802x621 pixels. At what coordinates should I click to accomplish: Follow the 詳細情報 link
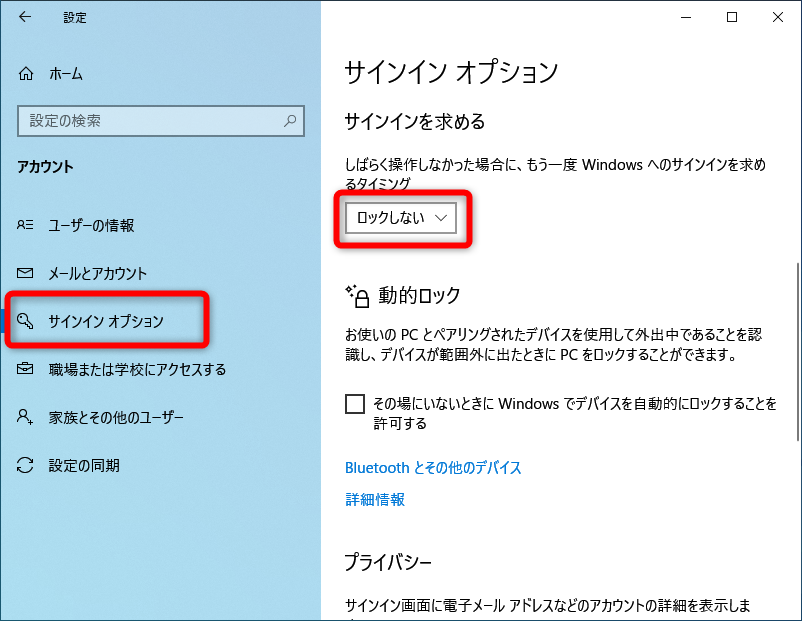click(x=375, y=499)
